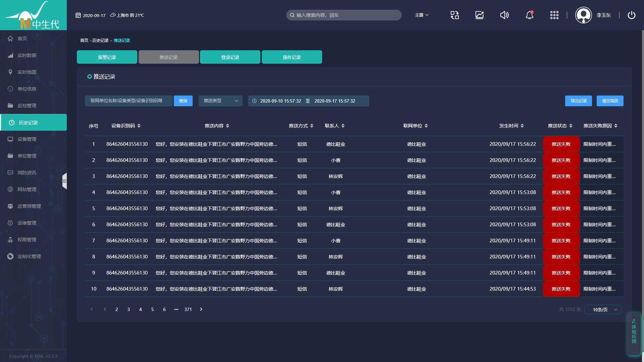Collapse the sidebar with handle
The height and width of the screenshot is (362, 644).
pos(64,181)
